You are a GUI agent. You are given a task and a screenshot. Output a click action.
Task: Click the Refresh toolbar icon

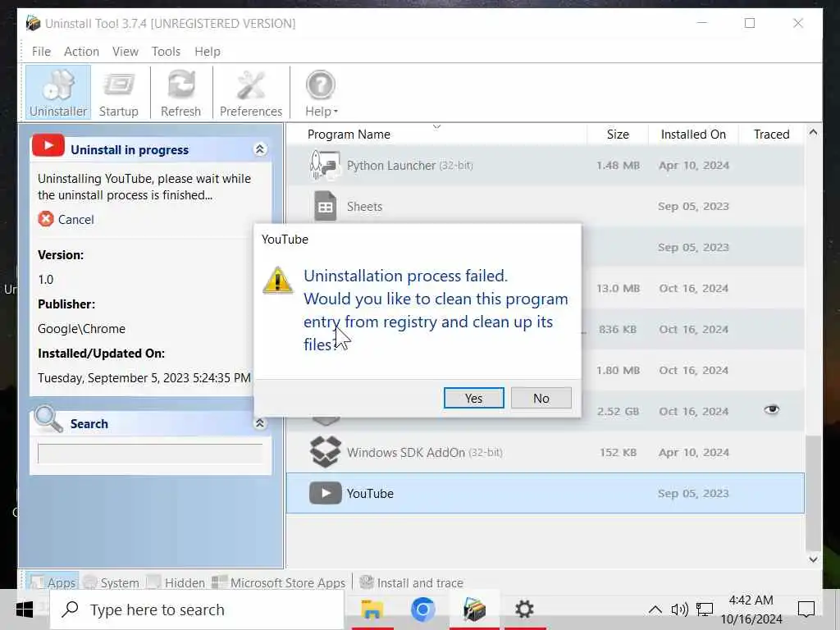(180, 92)
